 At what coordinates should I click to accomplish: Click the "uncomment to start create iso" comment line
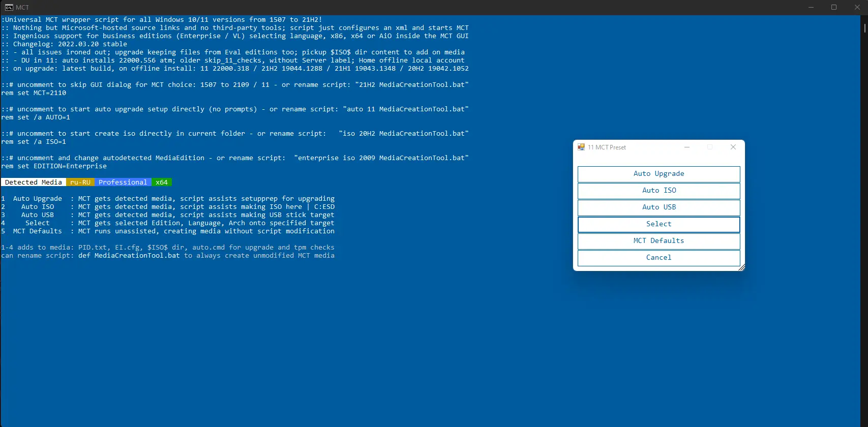click(235, 134)
